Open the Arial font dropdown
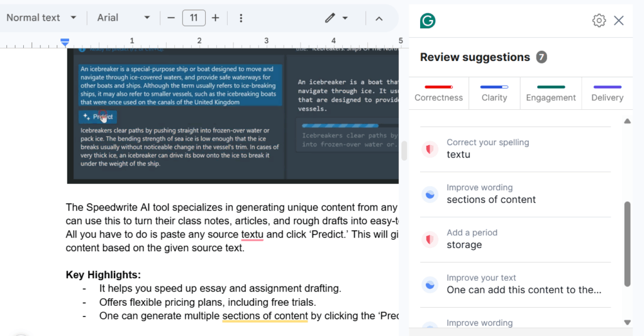The width and height of the screenshot is (644, 336). 123,18
